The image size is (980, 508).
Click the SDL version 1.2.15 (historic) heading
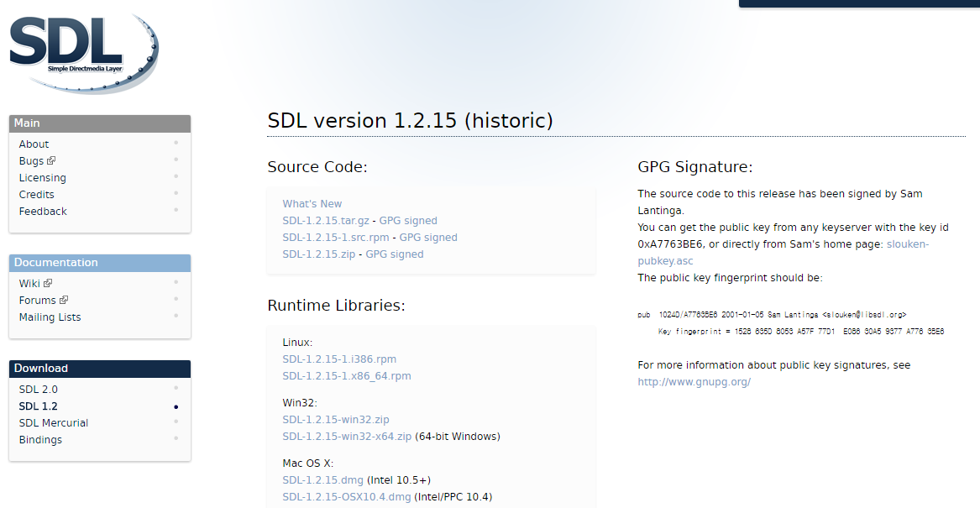(x=410, y=121)
